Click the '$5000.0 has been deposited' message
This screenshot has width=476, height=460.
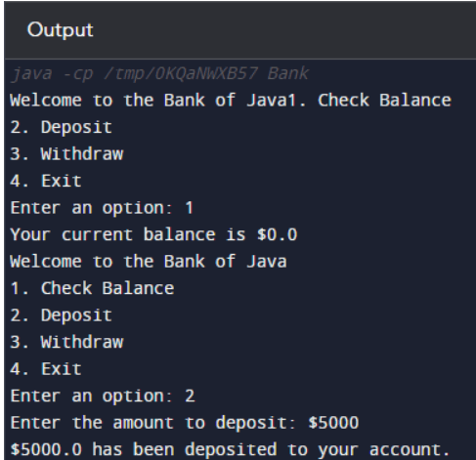pos(230,449)
